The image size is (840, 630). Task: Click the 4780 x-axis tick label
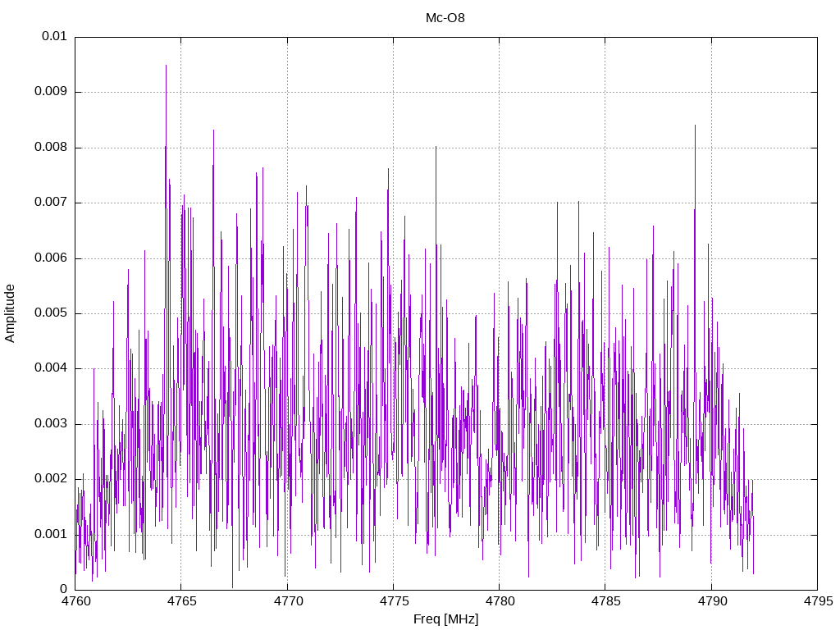coord(500,601)
